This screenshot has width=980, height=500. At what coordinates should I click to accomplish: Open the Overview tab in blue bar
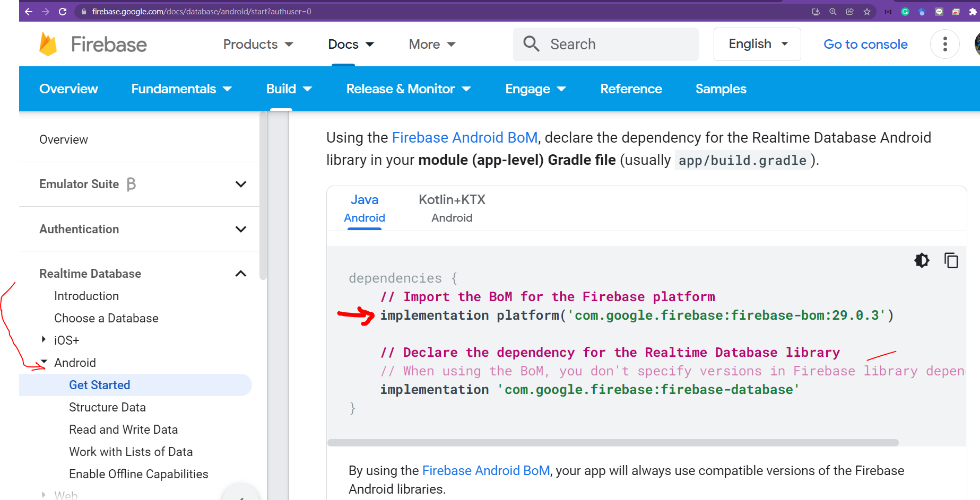(x=68, y=89)
